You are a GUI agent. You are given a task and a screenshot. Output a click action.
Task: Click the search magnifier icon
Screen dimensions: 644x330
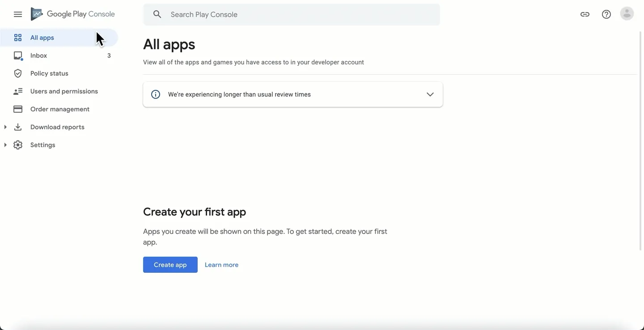point(157,14)
